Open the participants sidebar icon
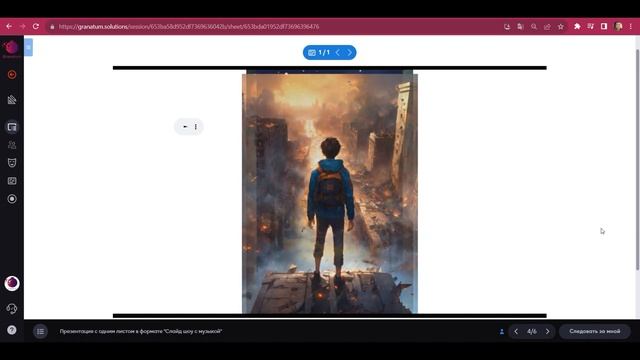Viewport: 640px width, 360px height. pos(12,145)
